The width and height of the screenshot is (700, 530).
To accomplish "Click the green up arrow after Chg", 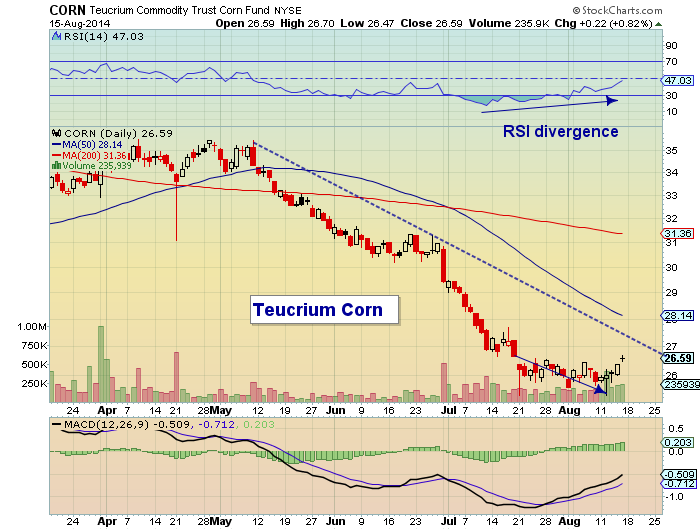I will [658, 24].
